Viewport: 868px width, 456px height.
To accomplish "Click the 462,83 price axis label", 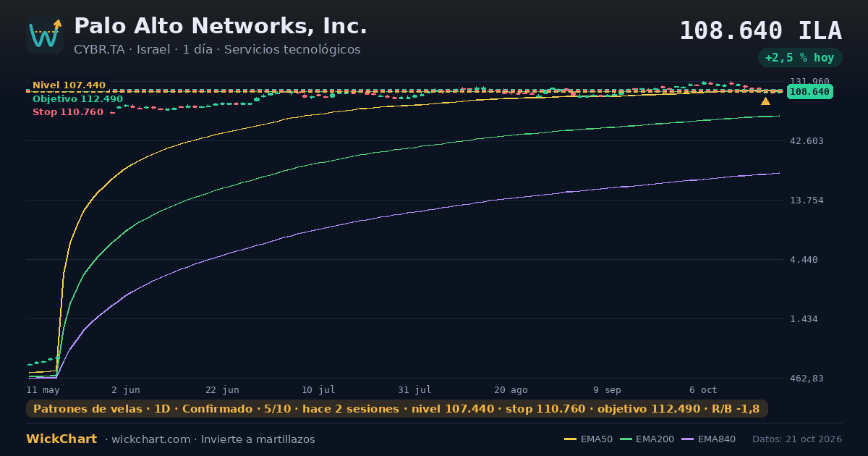I will tap(807, 378).
